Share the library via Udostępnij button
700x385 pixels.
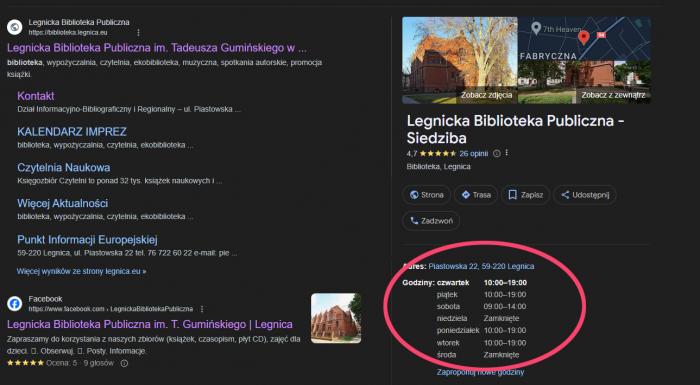point(585,195)
